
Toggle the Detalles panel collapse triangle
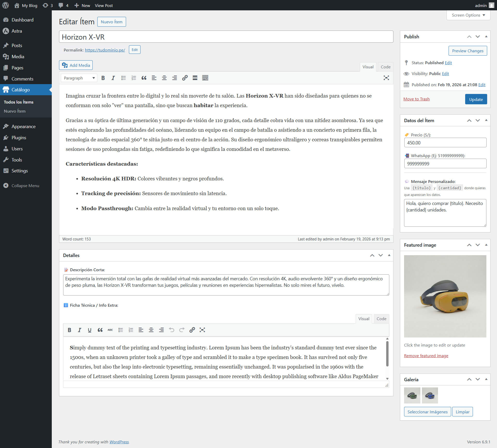point(389,255)
